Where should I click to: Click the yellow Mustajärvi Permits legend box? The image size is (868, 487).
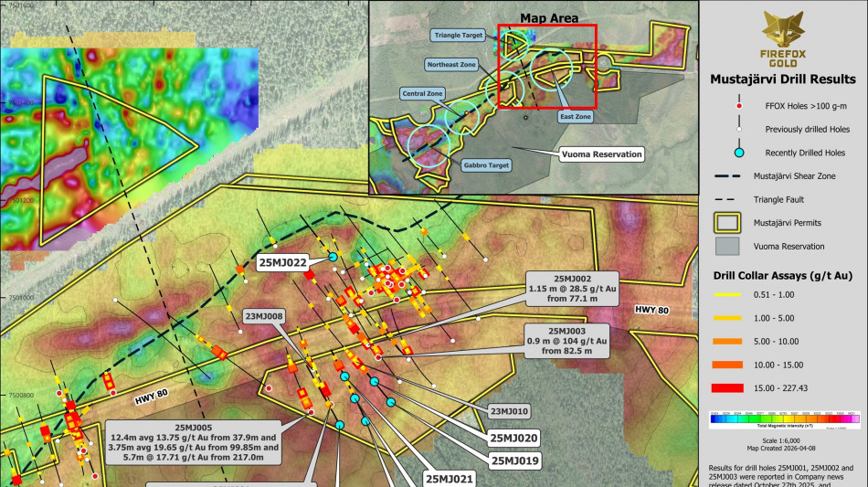(x=738, y=223)
